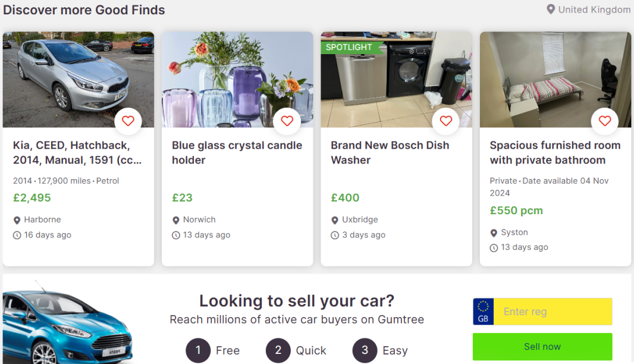Image resolution: width=634 pixels, height=364 pixels.
Task: Click the clock icon under the Bosch listing
Action: pos(335,235)
